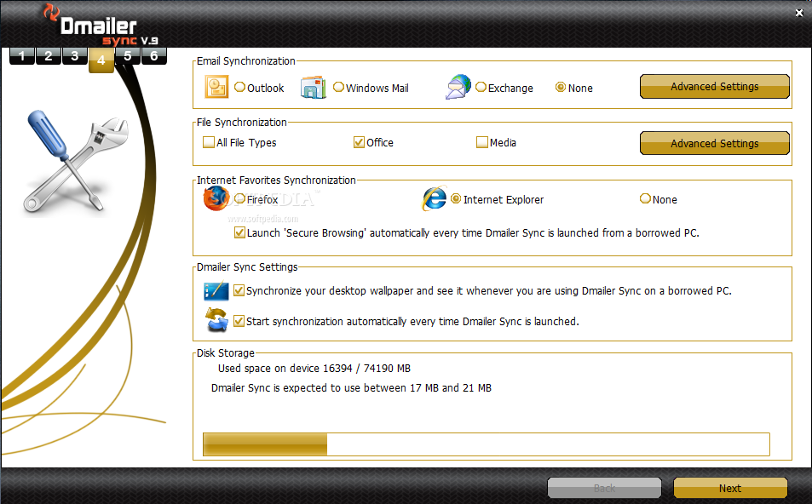This screenshot has height=504, width=812.
Task: Click the 'Dmailer Sync Settings' heading
Action: (x=247, y=267)
